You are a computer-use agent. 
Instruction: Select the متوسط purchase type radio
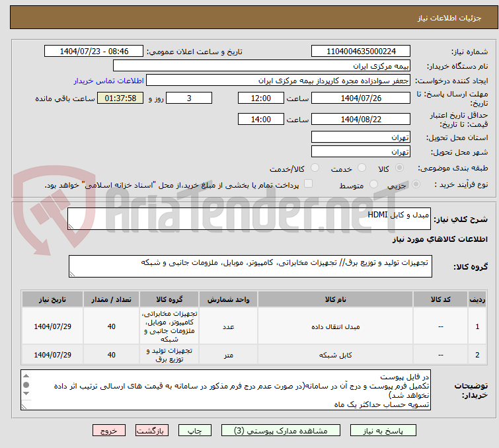pos(373,184)
